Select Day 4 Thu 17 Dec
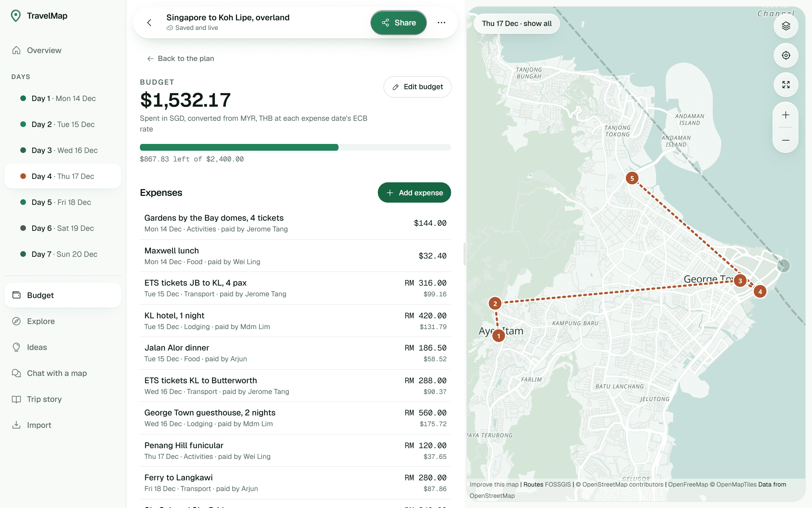This screenshot has width=812, height=508. [63, 176]
